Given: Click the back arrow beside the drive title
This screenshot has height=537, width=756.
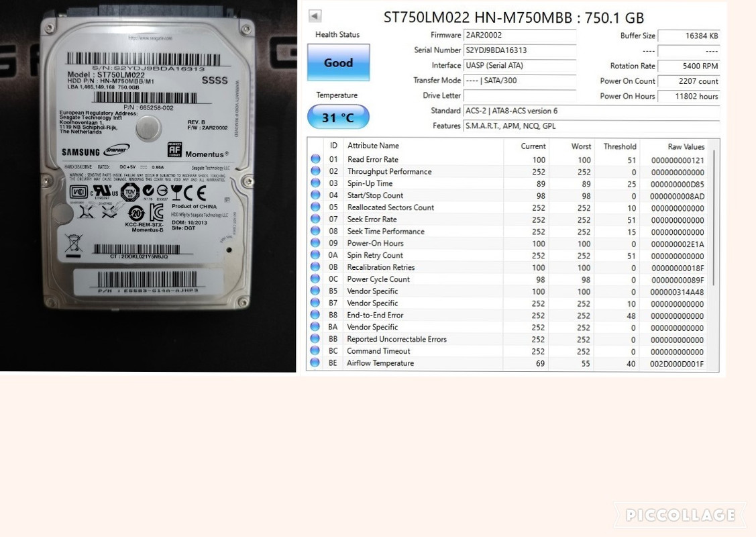Looking at the screenshot, I should (x=315, y=16).
